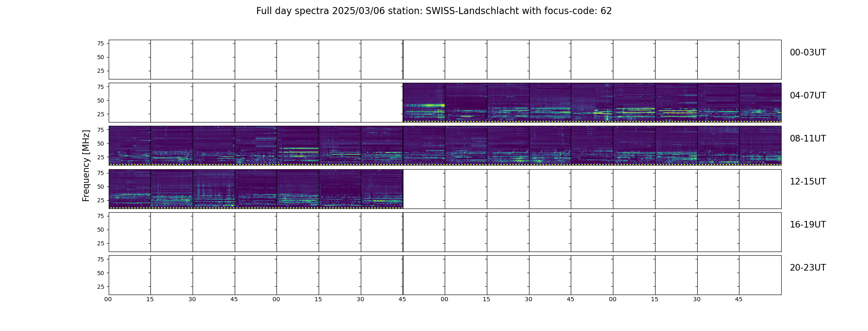Open the 07:00 spectrum panel in 04-07UT row
This screenshot has width=868, height=331.
coord(634,103)
